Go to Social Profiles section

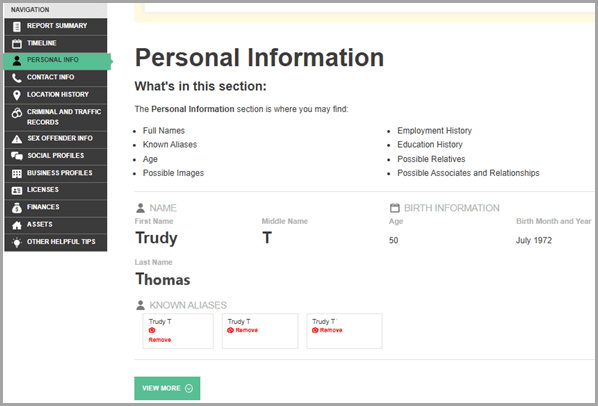[56, 156]
